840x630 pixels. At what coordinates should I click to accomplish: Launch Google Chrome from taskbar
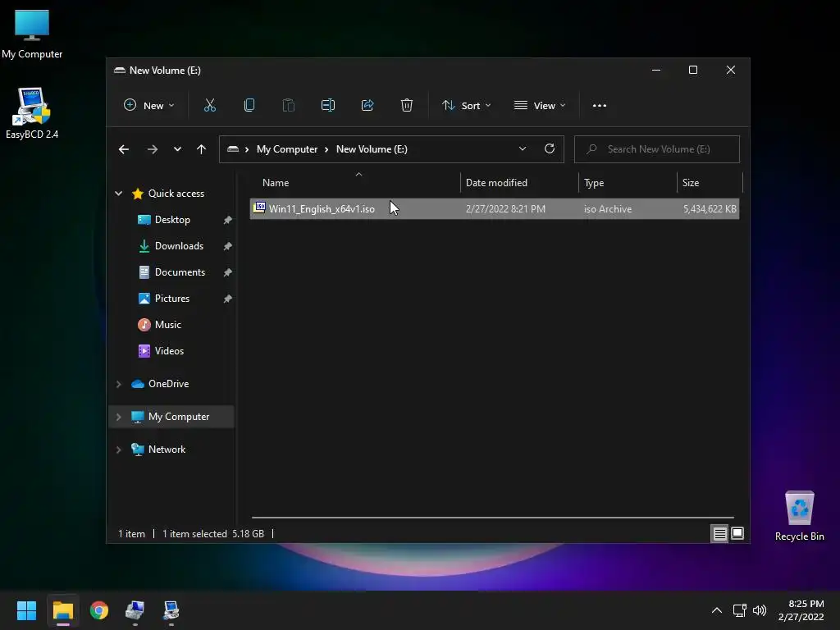[x=99, y=610]
